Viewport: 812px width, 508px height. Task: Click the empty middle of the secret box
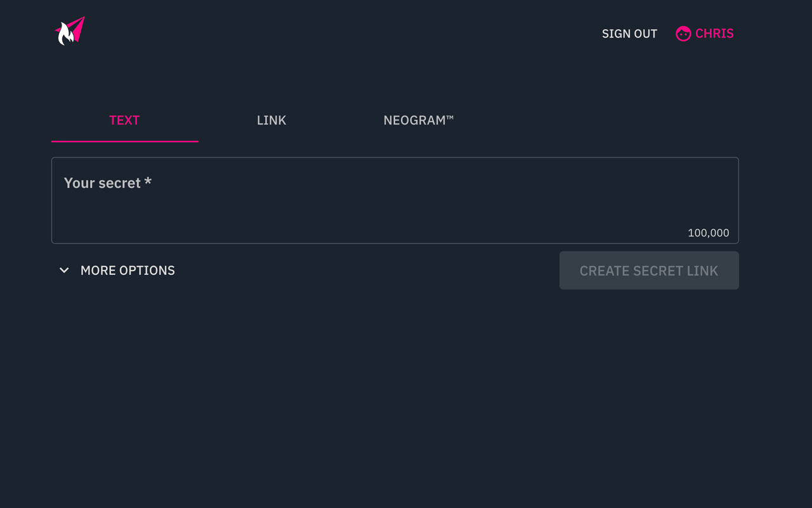point(395,206)
